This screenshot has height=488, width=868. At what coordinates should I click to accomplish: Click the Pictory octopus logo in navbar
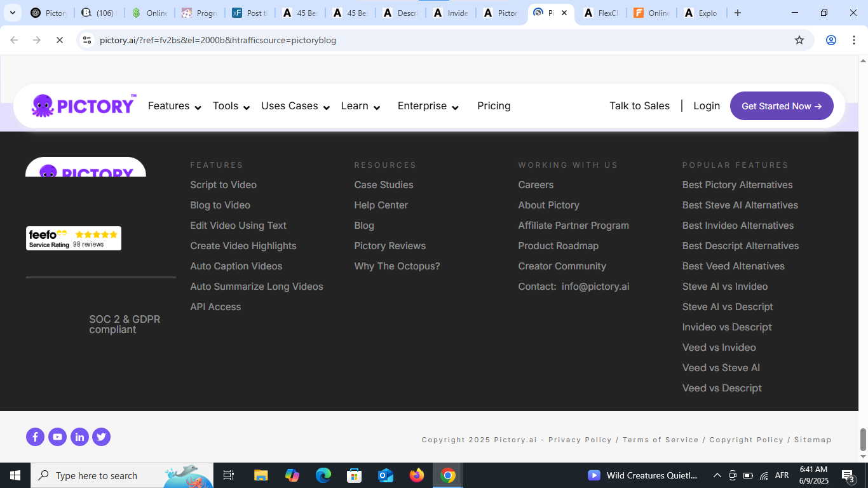pyautogui.click(x=84, y=105)
